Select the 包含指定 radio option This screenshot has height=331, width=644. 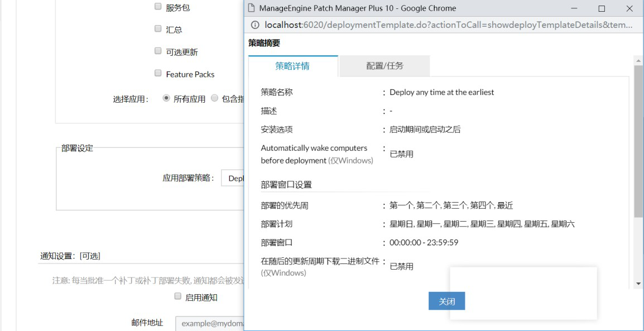(x=214, y=99)
